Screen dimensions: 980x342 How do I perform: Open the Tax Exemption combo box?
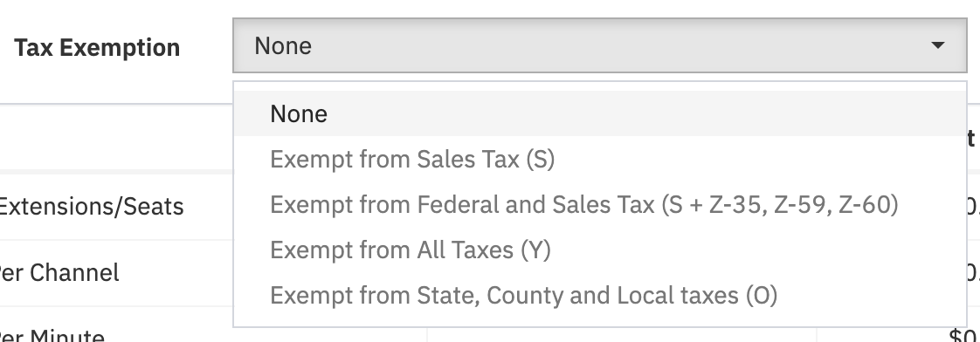(600, 45)
